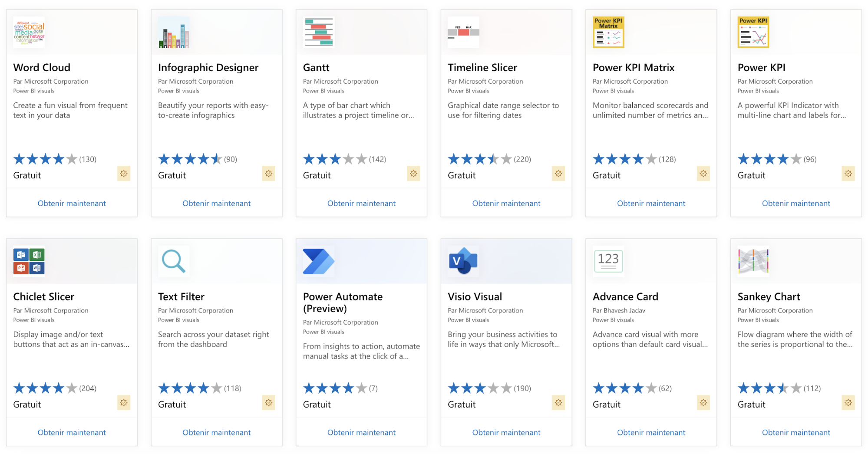Get Word Cloud via Obtenir maintenant

coord(72,203)
